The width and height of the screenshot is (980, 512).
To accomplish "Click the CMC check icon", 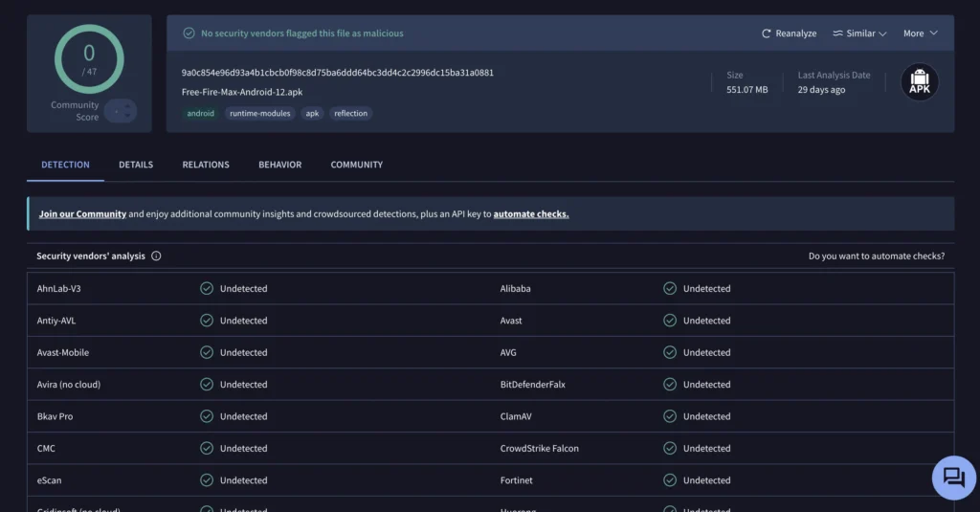I will click(x=207, y=448).
